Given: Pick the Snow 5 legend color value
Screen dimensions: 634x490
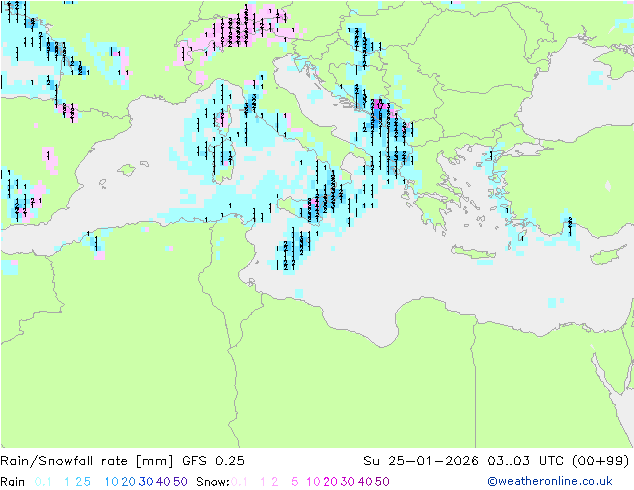Looking at the screenshot, I should coord(295,482).
